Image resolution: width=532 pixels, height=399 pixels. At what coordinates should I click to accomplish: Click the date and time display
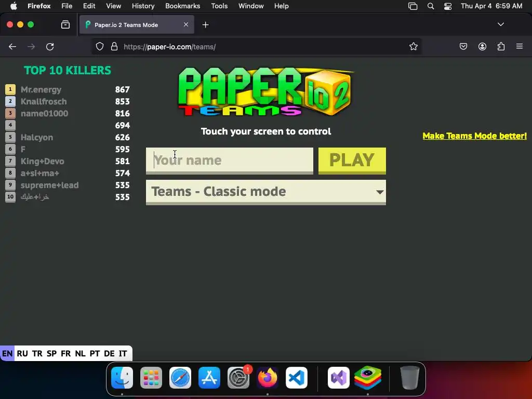(x=491, y=6)
